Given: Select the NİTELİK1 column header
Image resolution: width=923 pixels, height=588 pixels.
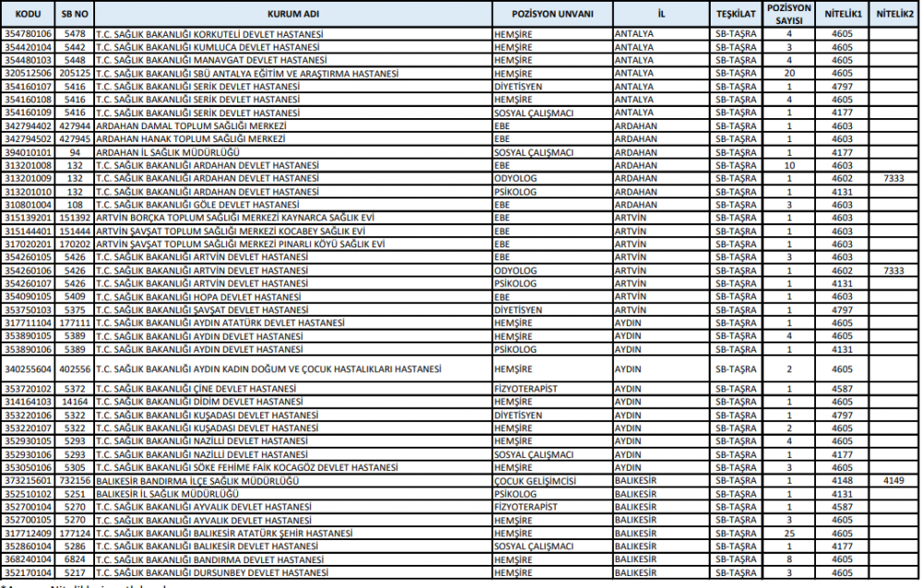Looking at the screenshot, I should [x=843, y=14].
